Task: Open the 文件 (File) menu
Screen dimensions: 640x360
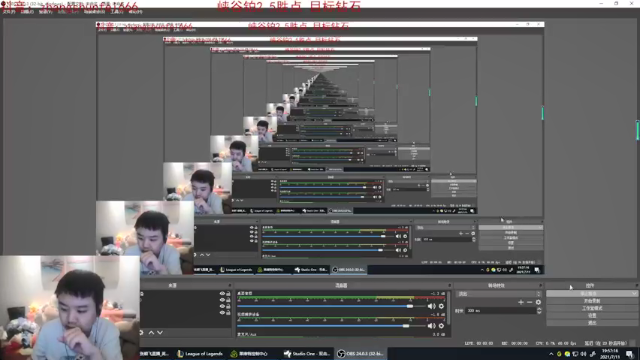Action: 9,12
